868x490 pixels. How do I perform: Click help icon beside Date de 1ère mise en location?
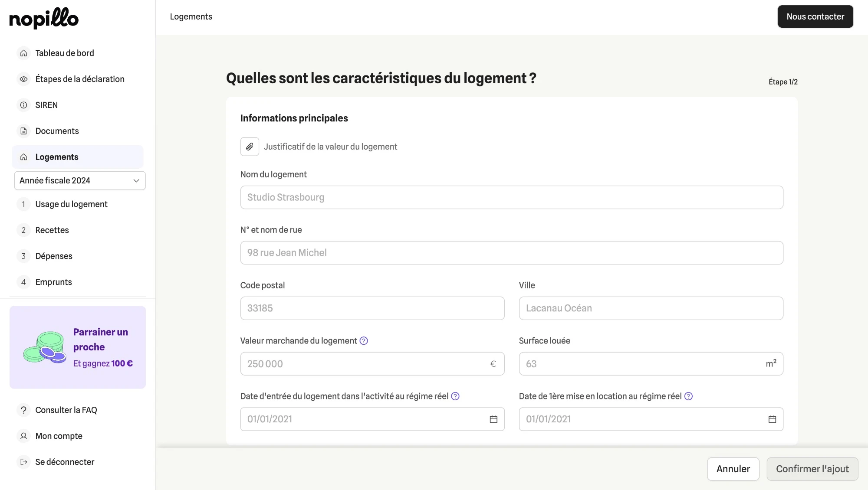pyautogui.click(x=688, y=396)
